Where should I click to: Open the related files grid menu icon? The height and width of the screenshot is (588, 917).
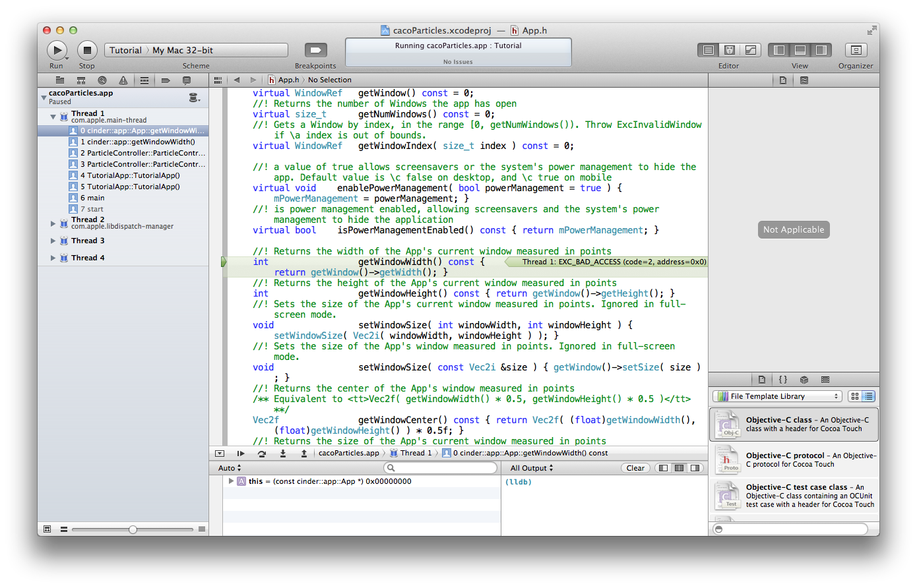point(218,80)
